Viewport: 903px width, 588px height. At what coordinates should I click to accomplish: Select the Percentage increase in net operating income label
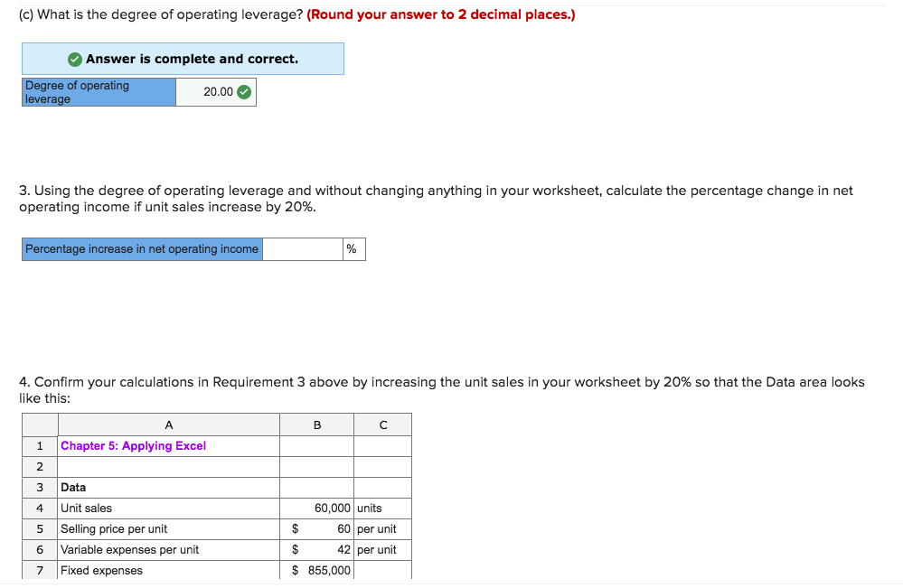[140, 248]
